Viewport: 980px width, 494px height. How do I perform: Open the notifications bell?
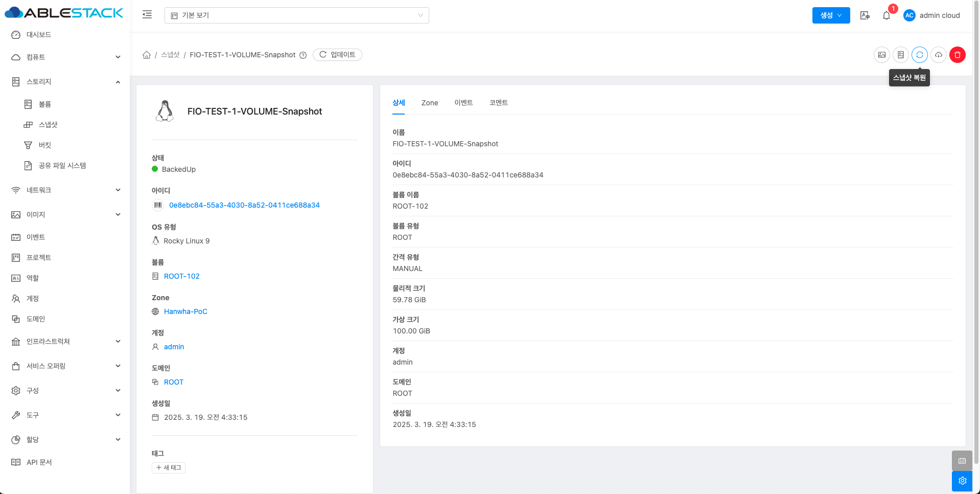tap(886, 15)
